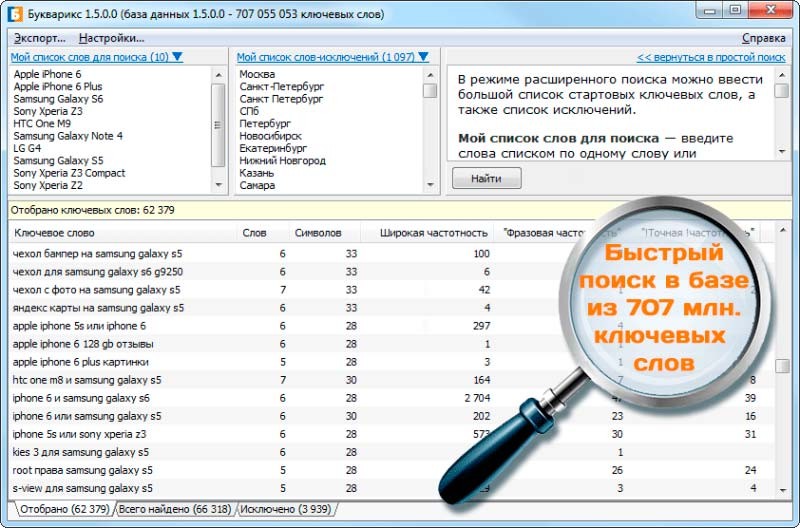The height and width of the screenshot is (528, 800).
Task: Sort by Ключевое слово column header
Action: [55, 233]
